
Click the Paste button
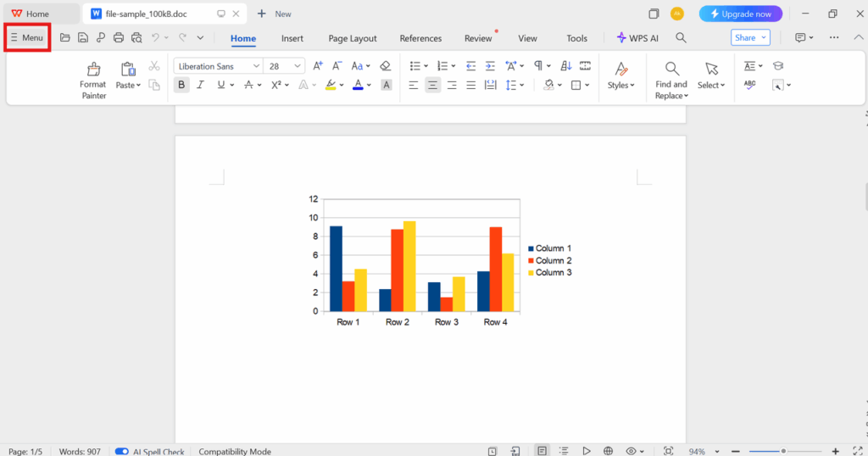point(128,76)
